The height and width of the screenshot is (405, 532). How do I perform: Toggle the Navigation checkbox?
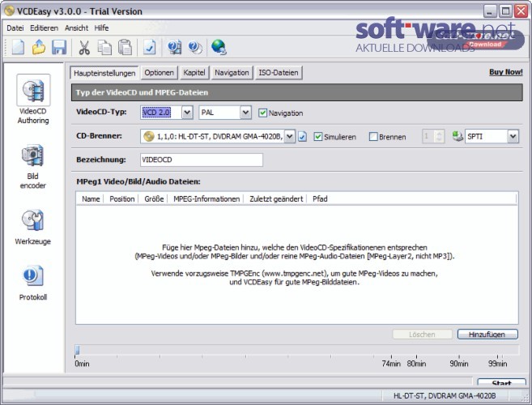pyautogui.click(x=262, y=113)
